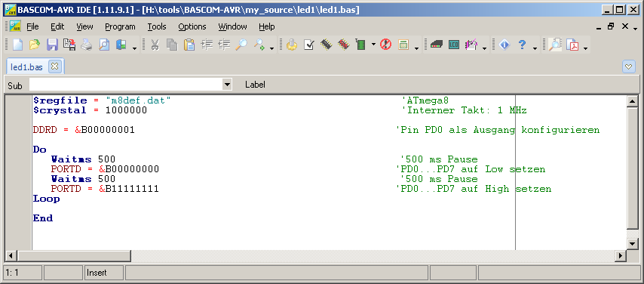Click the red prohibited exclamation icon
The height and width of the screenshot is (284, 644).
pos(385,45)
